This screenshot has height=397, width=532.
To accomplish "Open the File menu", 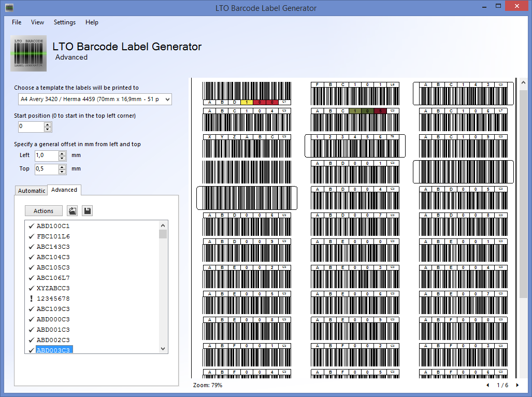I will (x=17, y=22).
